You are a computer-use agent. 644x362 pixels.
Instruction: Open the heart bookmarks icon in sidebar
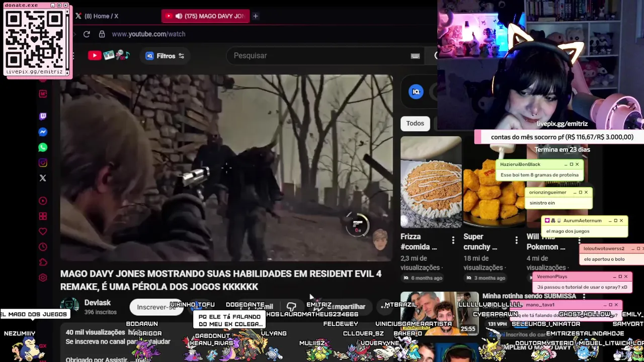[x=43, y=232]
